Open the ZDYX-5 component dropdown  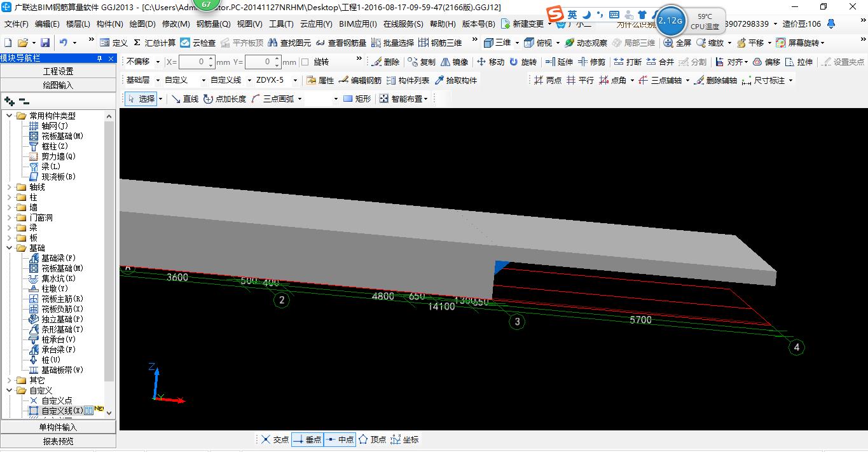click(x=295, y=80)
